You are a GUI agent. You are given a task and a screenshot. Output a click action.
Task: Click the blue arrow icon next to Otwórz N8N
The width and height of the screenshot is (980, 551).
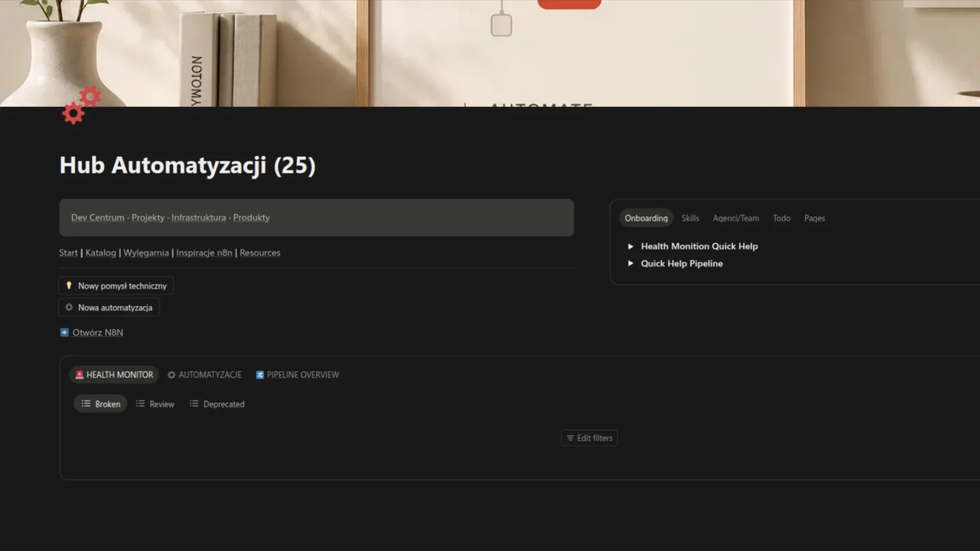(x=64, y=333)
